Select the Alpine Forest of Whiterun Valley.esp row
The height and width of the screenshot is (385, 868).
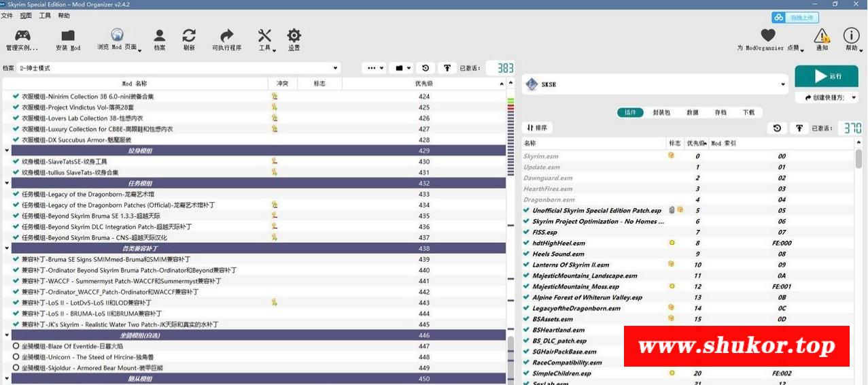688,297
